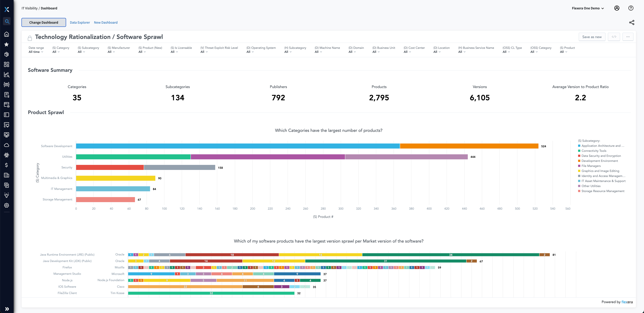
Task: Open Flexera One Demo organization dropdown
Action: coord(588,8)
